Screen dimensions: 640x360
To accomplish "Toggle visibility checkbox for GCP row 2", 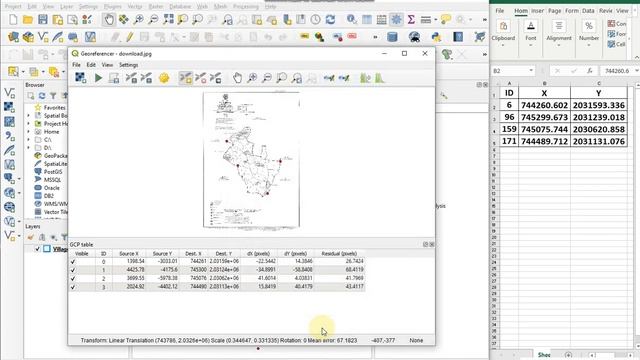I will point(73,278).
